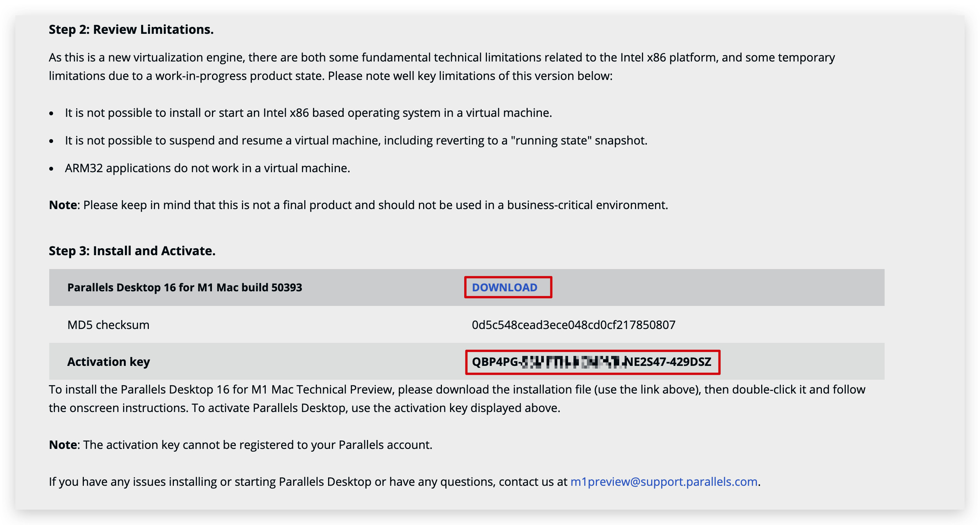
Task: Click the bold Note label before 'Please keep in mind'
Action: [x=63, y=205]
